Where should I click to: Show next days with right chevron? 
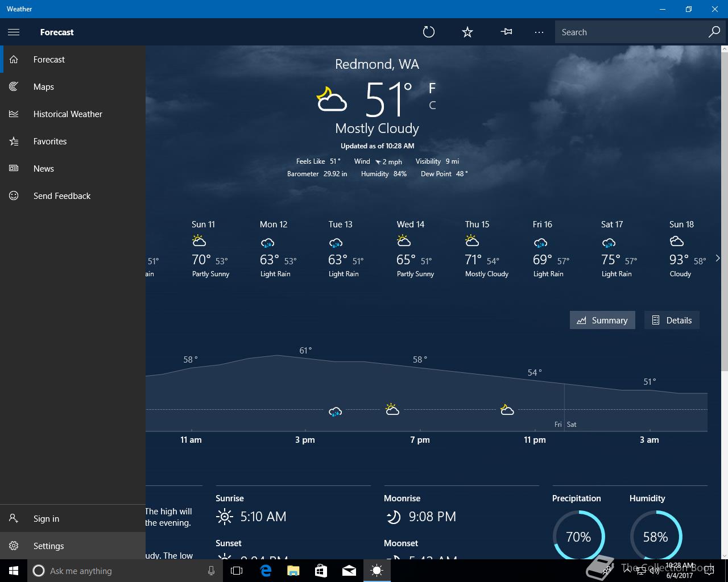(x=717, y=258)
